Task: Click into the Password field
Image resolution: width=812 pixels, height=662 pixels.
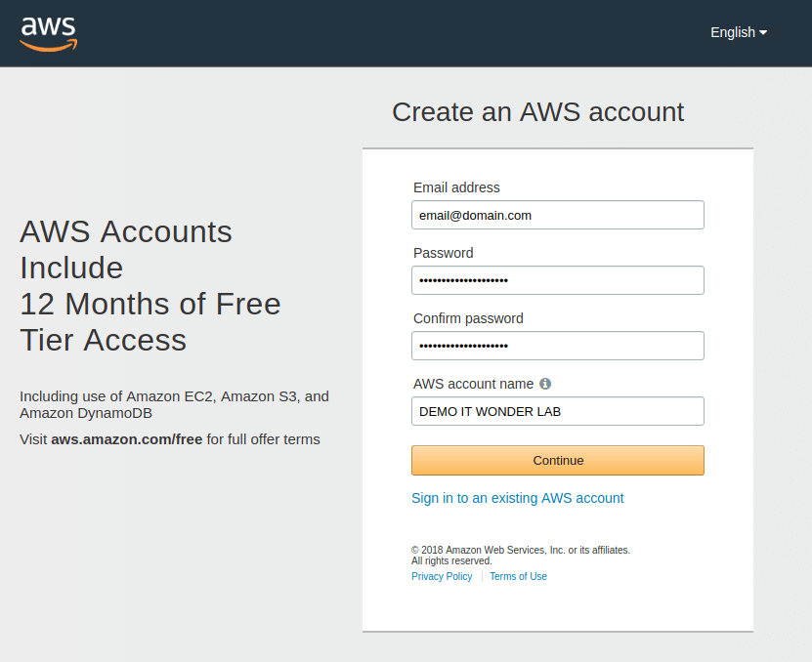Action: click(x=558, y=280)
